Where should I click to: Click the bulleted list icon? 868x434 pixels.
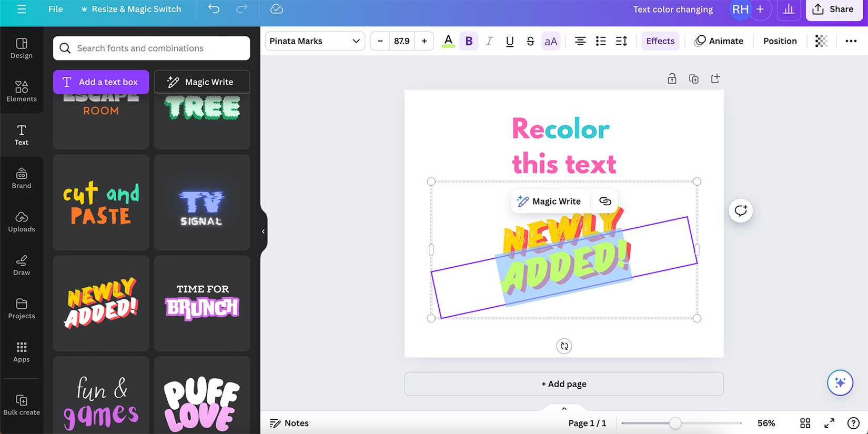pos(600,41)
